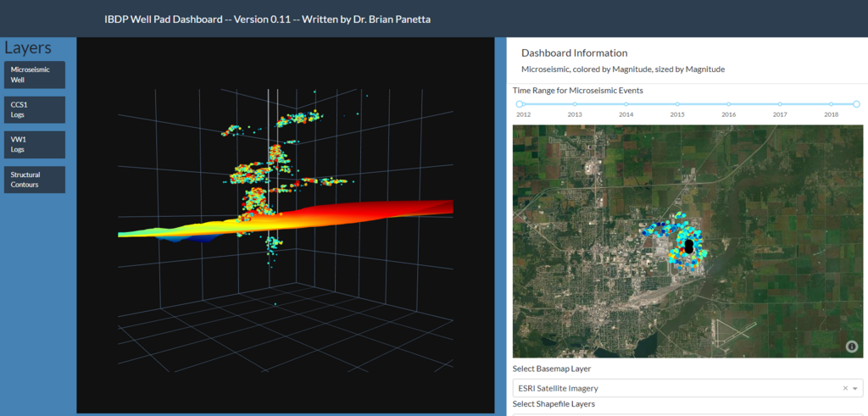
Task: Pick the 2017 tick on time slider
Action: (x=780, y=104)
